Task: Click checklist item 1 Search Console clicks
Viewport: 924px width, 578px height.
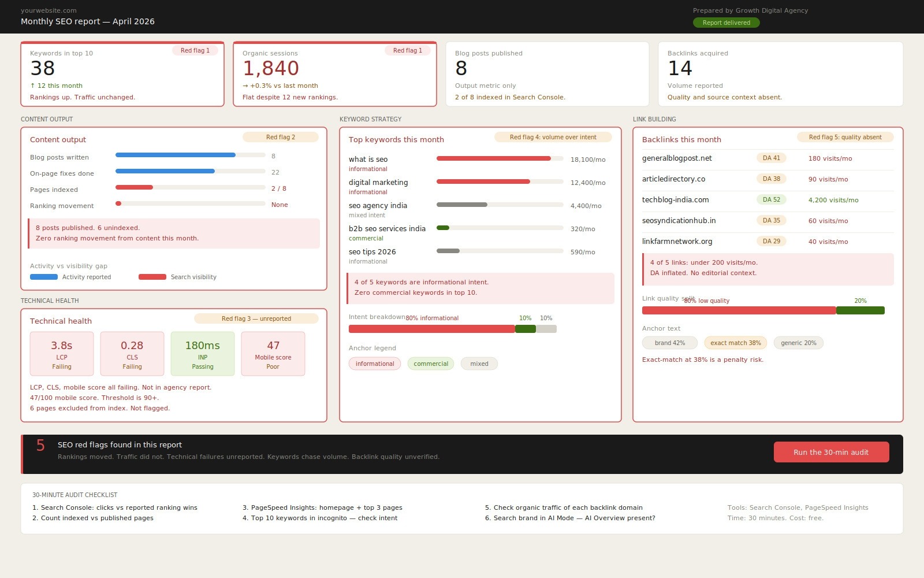Action: [115, 507]
